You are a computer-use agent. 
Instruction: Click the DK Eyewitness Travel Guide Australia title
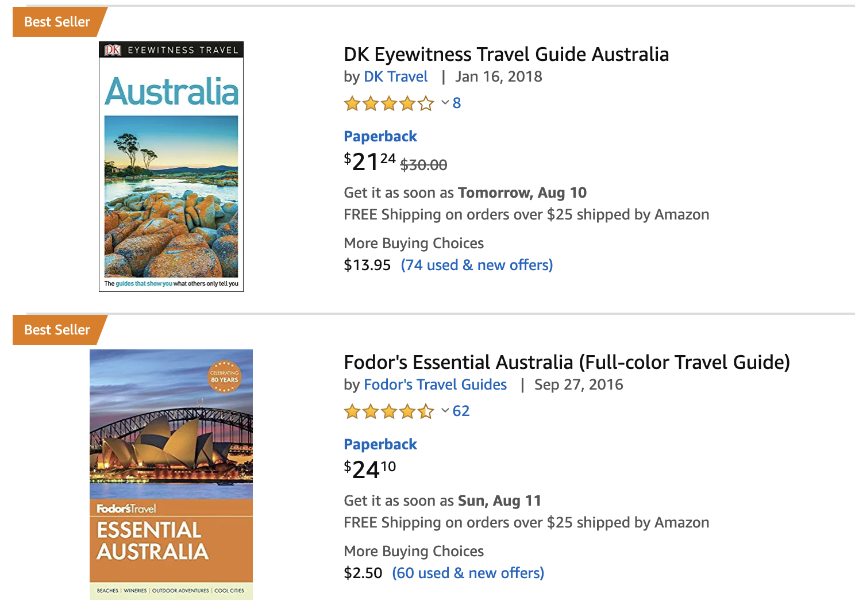(506, 54)
